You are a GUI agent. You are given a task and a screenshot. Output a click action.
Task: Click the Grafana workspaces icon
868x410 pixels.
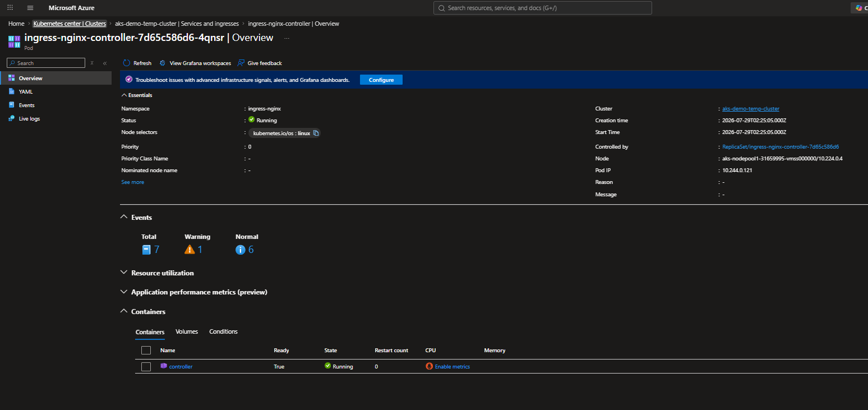pos(163,63)
